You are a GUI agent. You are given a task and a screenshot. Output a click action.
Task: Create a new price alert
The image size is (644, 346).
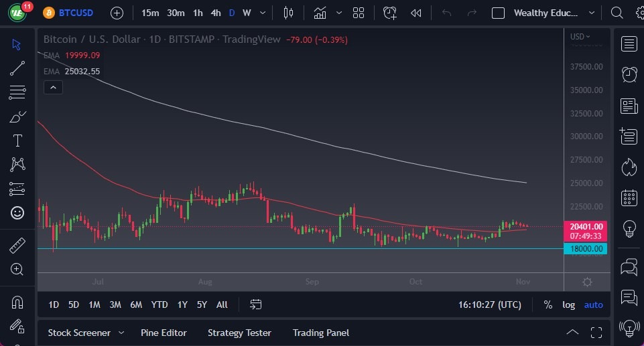(390, 13)
